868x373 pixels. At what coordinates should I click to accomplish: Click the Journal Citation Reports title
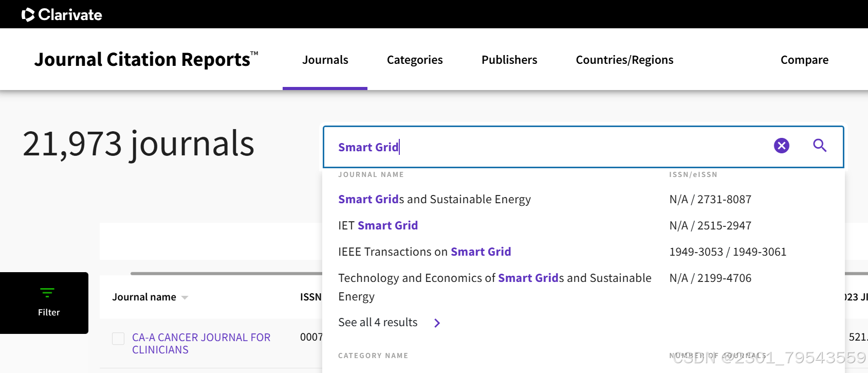[143, 60]
